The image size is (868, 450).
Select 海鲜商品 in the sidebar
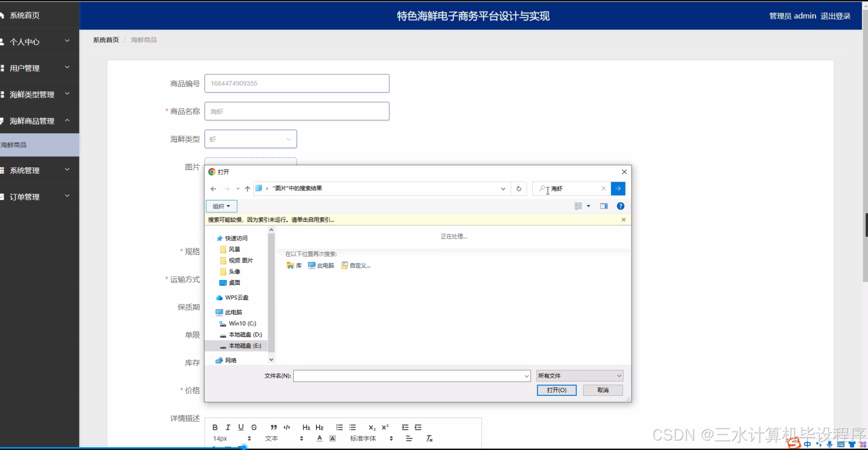click(x=14, y=145)
